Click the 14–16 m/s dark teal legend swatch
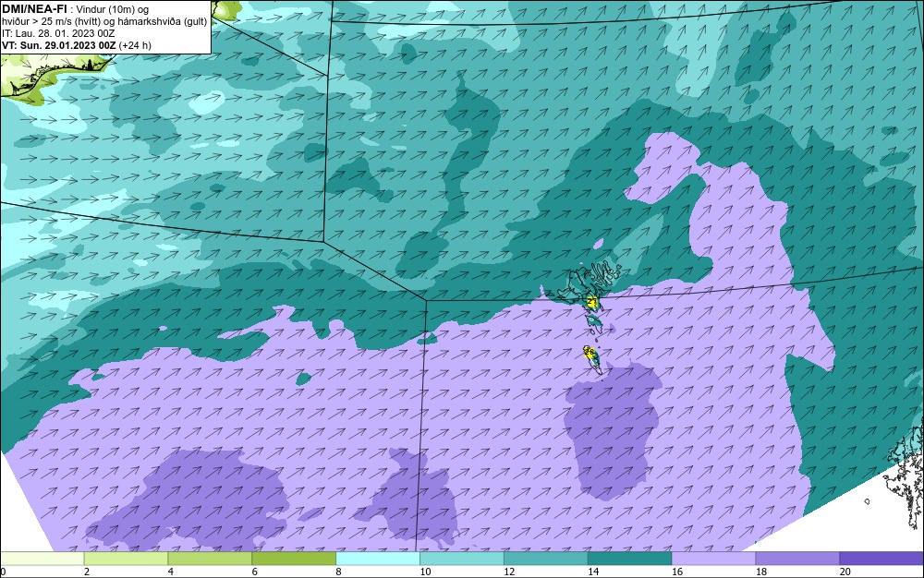This screenshot has height=578, width=924. pos(630,559)
